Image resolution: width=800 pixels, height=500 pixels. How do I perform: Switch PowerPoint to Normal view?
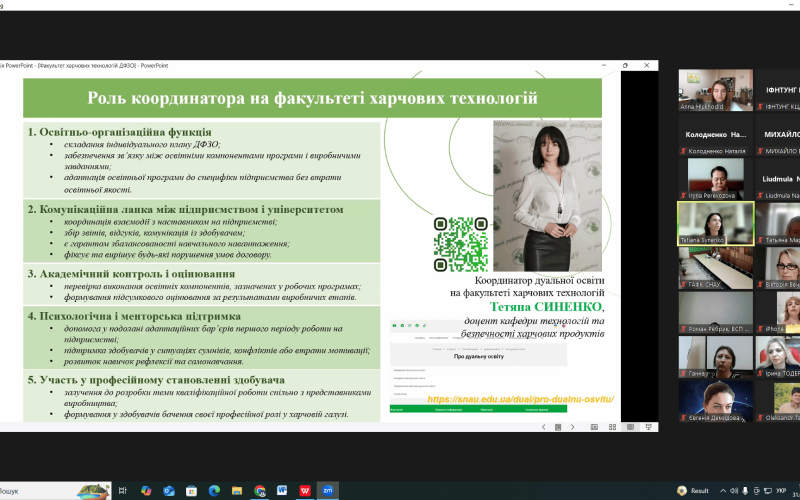point(594,427)
